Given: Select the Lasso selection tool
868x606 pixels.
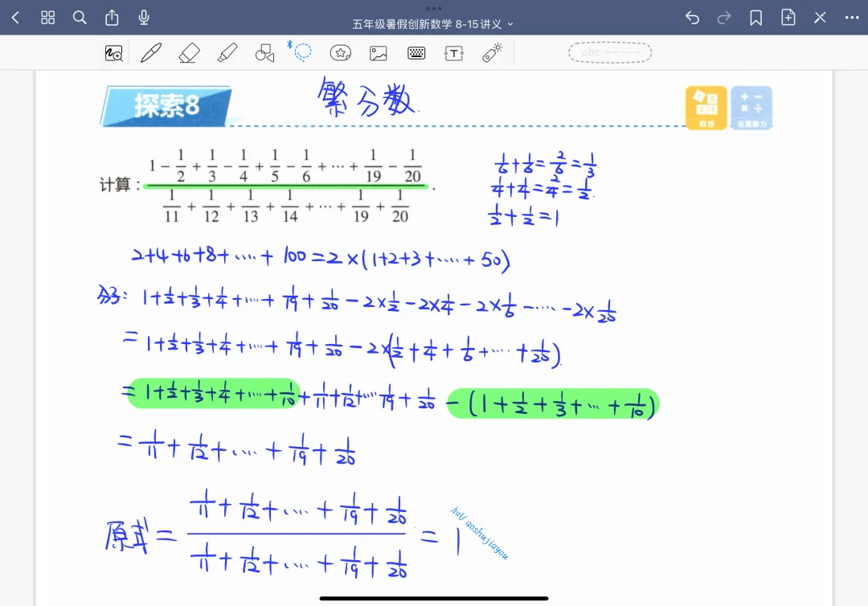Looking at the screenshot, I should pyautogui.click(x=302, y=52).
